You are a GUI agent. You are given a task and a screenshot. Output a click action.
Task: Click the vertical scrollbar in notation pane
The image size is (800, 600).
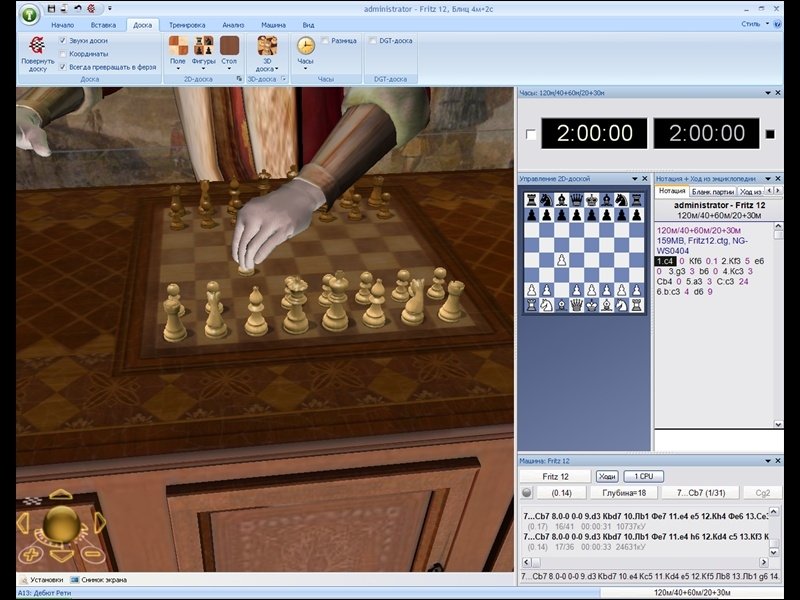pyautogui.click(x=778, y=324)
